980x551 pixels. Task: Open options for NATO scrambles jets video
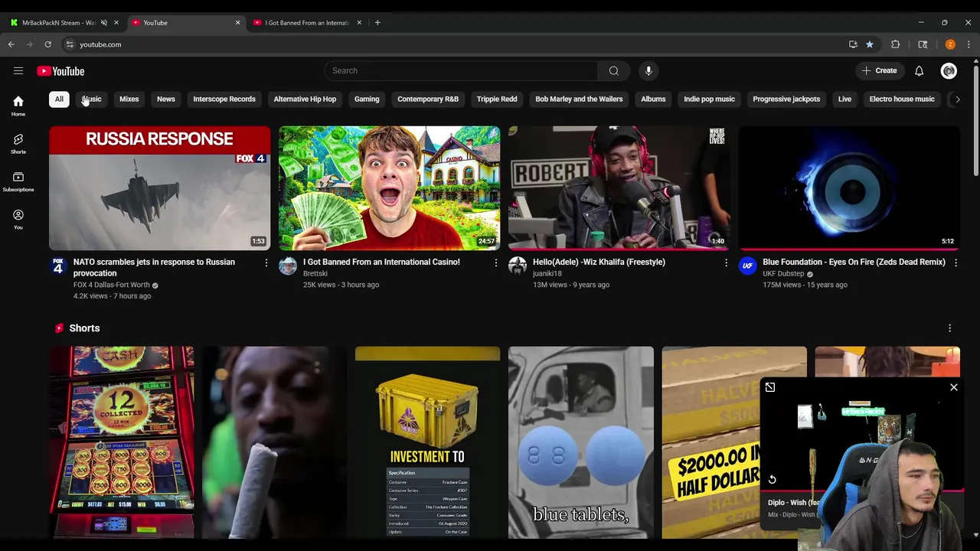266,262
